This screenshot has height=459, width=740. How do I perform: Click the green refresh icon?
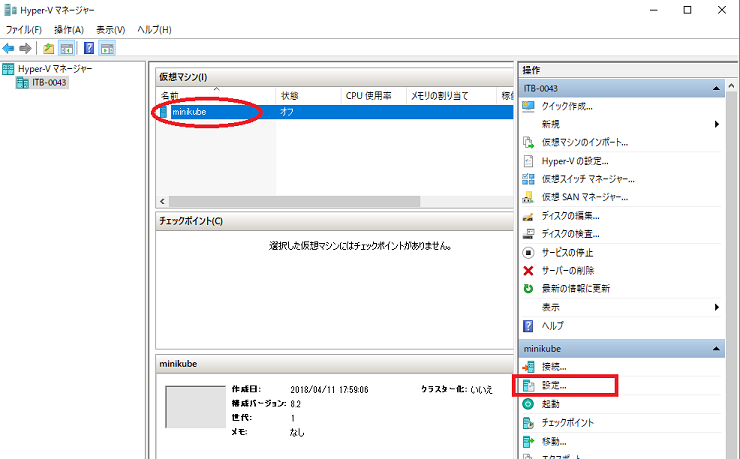528,289
